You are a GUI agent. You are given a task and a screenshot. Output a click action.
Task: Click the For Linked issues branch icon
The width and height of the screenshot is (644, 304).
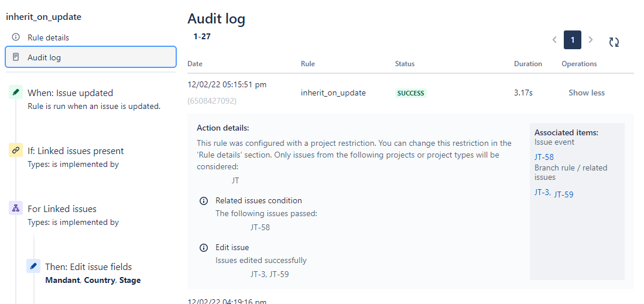point(16,209)
